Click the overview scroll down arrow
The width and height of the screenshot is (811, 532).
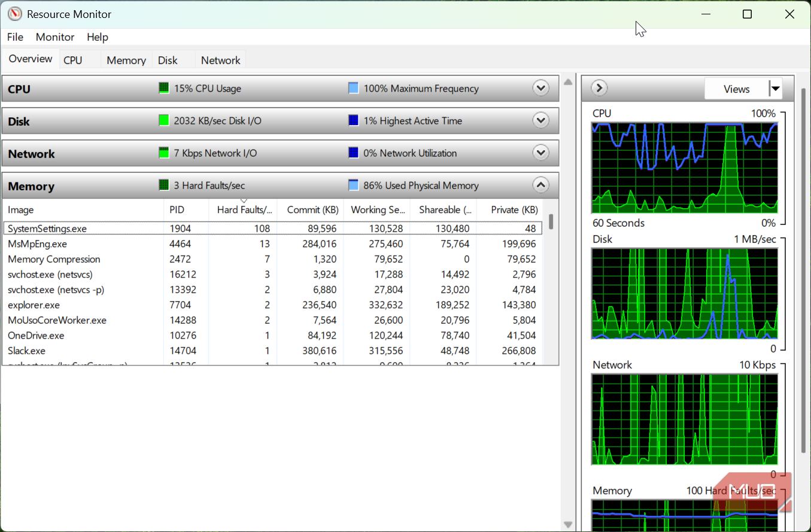click(569, 525)
